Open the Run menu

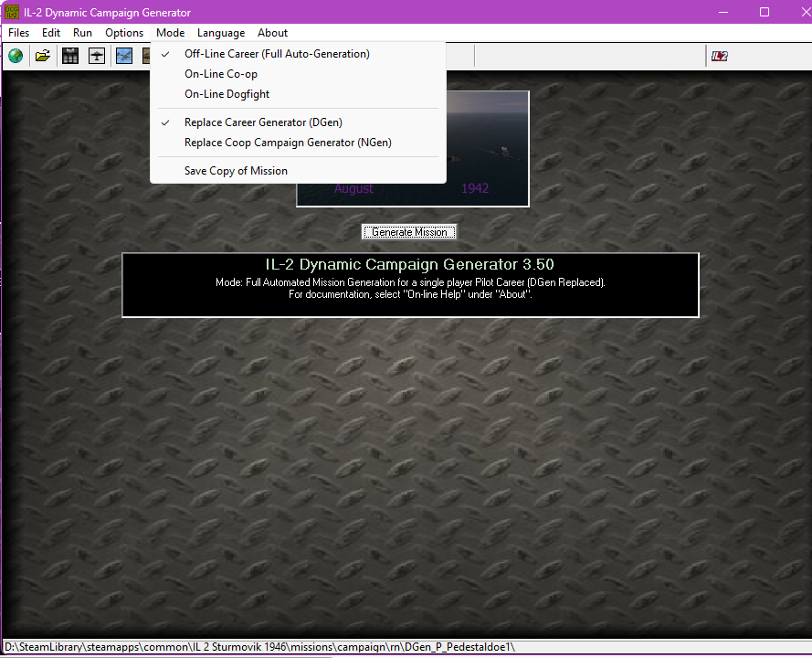click(x=82, y=33)
